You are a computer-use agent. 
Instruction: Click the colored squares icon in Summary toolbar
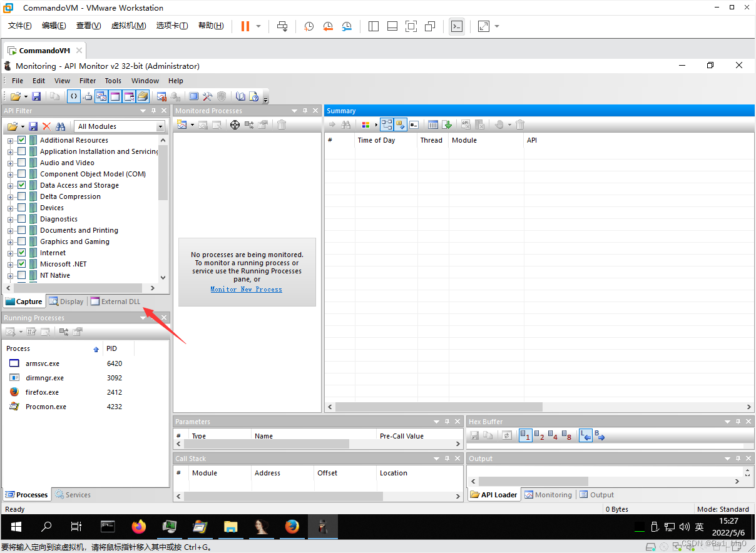[x=366, y=125]
